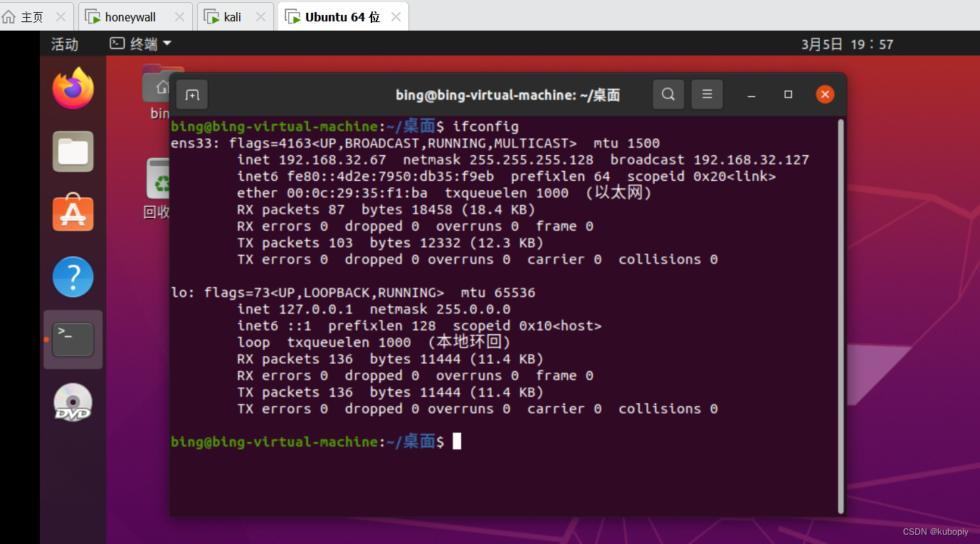Select the Ubuntu 64 位 tab
Viewport: 980px width, 544px height.
coord(343,17)
